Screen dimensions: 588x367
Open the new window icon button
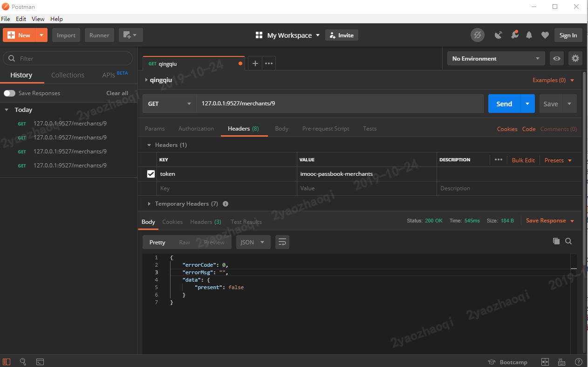(x=130, y=35)
